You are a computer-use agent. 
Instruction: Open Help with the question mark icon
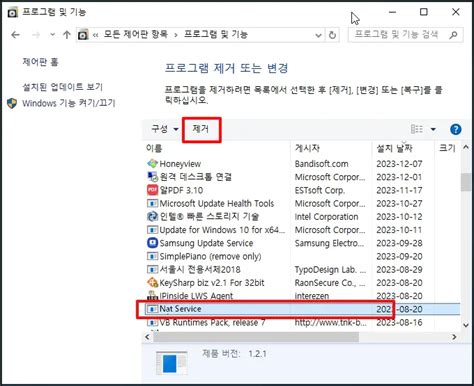tap(456, 129)
